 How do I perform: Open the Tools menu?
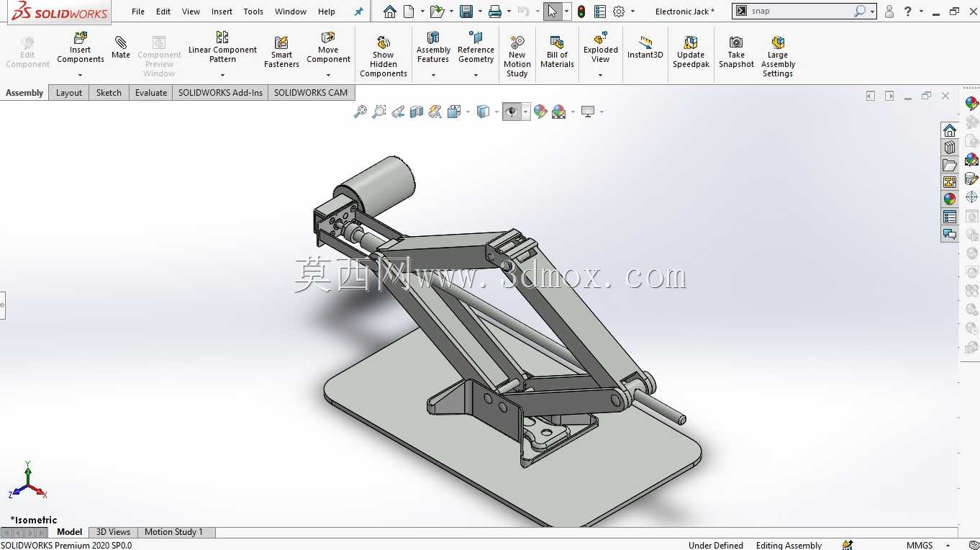pyautogui.click(x=253, y=12)
